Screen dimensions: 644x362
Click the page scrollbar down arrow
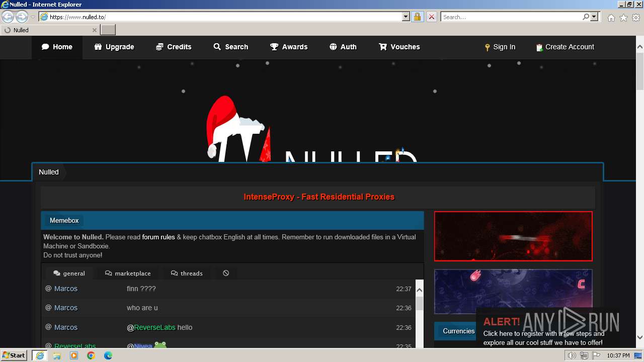point(640,337)
